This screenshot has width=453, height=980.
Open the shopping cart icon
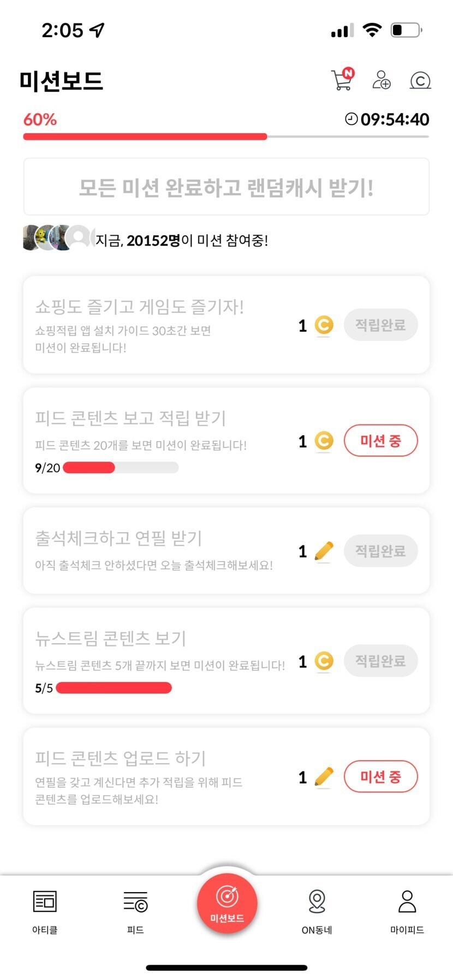(x=342, y=80)
